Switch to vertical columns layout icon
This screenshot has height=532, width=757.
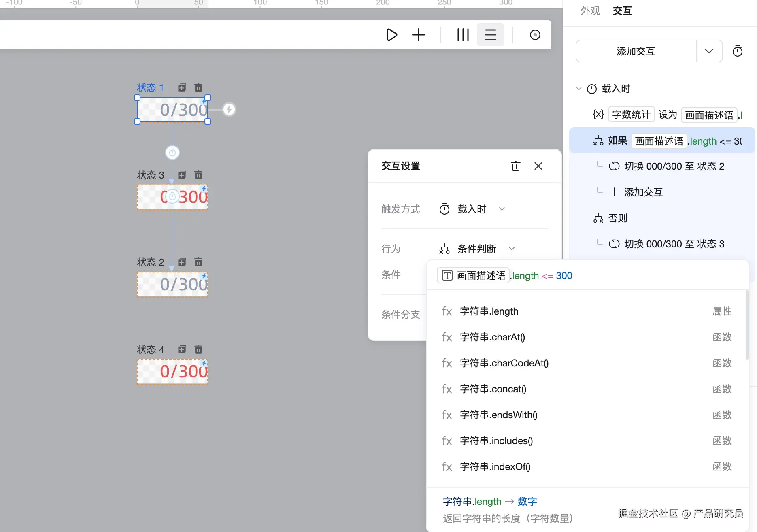pyautogui.click(x=463, y=35)
